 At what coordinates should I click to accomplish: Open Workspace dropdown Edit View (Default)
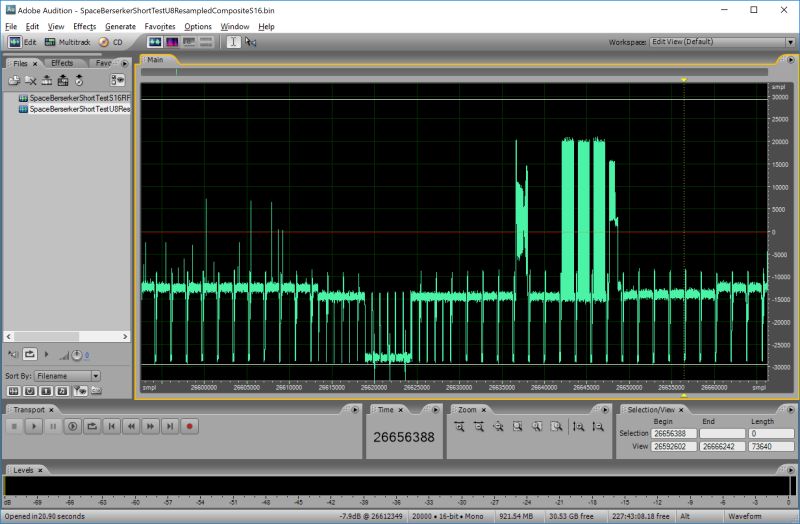click(x=723, y=42)
